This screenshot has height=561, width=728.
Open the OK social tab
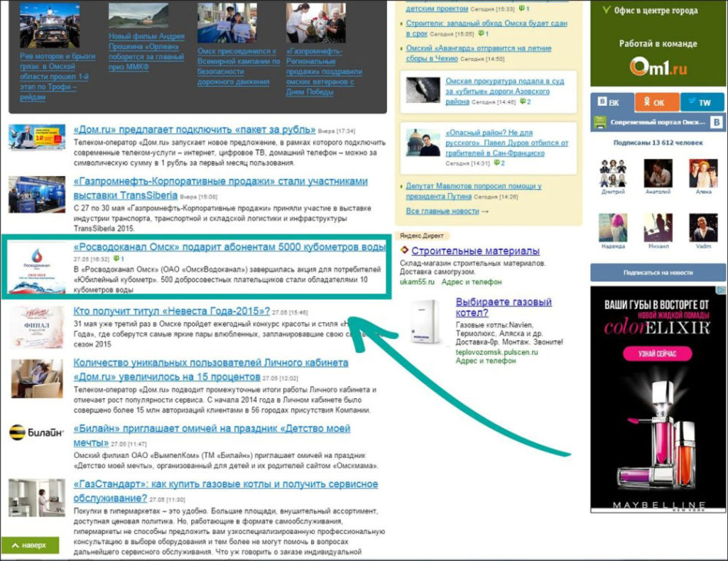coord(657,102)
